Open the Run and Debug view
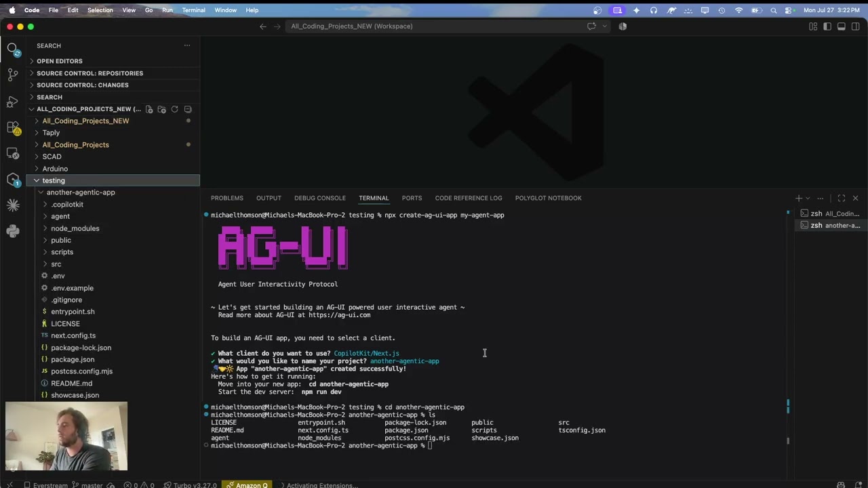868x488 pixels. [12, 102]
